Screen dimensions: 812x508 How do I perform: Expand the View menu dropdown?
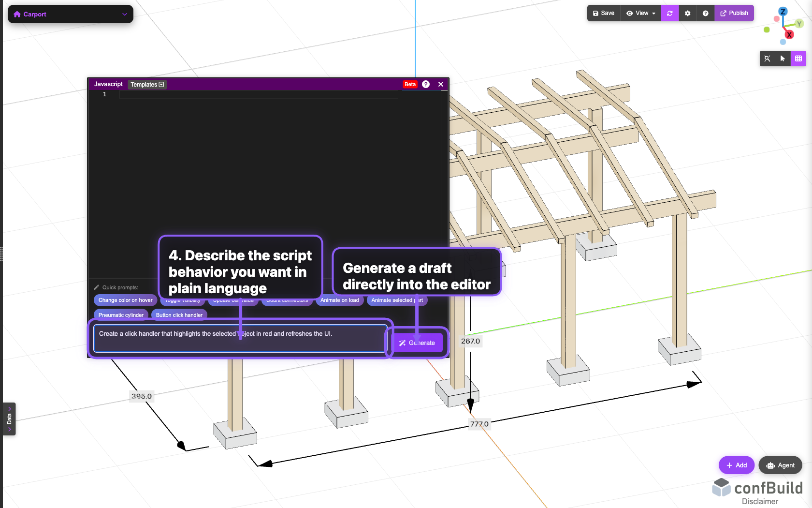640,13
